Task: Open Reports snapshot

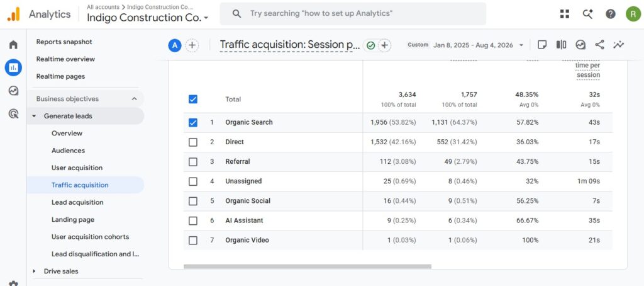Action: tap(64, 42)
